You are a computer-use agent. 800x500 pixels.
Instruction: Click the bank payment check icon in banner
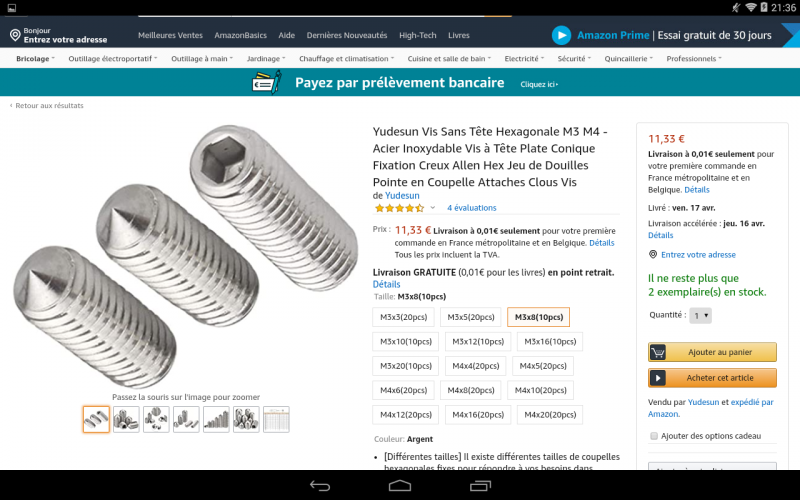pyautogui.click(x=267, y=83)
